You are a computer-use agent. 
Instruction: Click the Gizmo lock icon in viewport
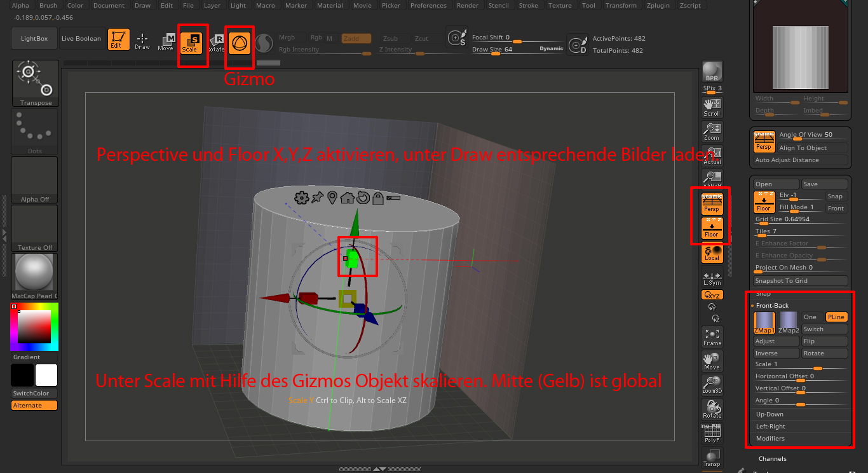[378, 197]
